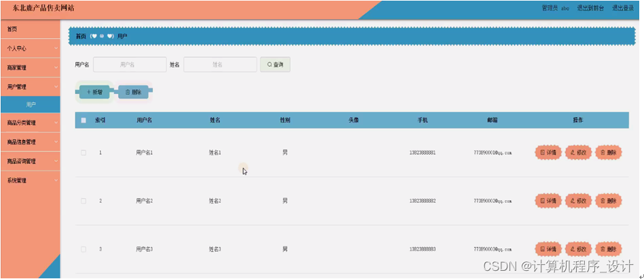Click 删除 in row 用户名2
Screen dimensions: 644x279
point(609,201)
